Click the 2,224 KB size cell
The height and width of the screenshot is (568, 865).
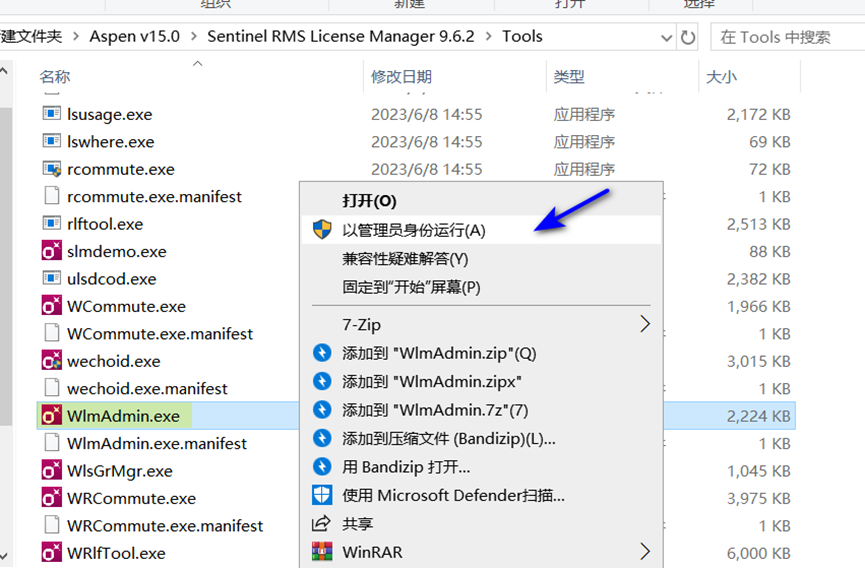759,416
